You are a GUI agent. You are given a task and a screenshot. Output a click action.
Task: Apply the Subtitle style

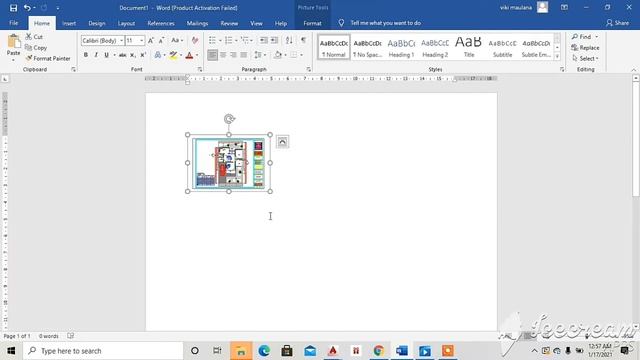(x=502, y=47)
